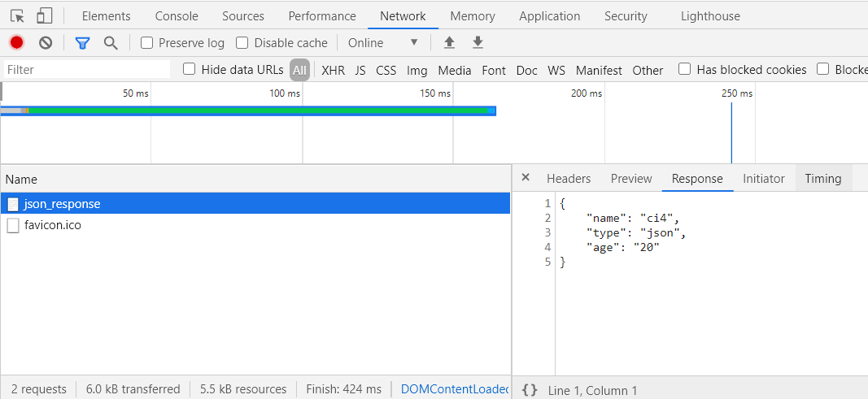Open network search magnifier
The width and height of the screenshot is (868, 399).
coord(111,43)
